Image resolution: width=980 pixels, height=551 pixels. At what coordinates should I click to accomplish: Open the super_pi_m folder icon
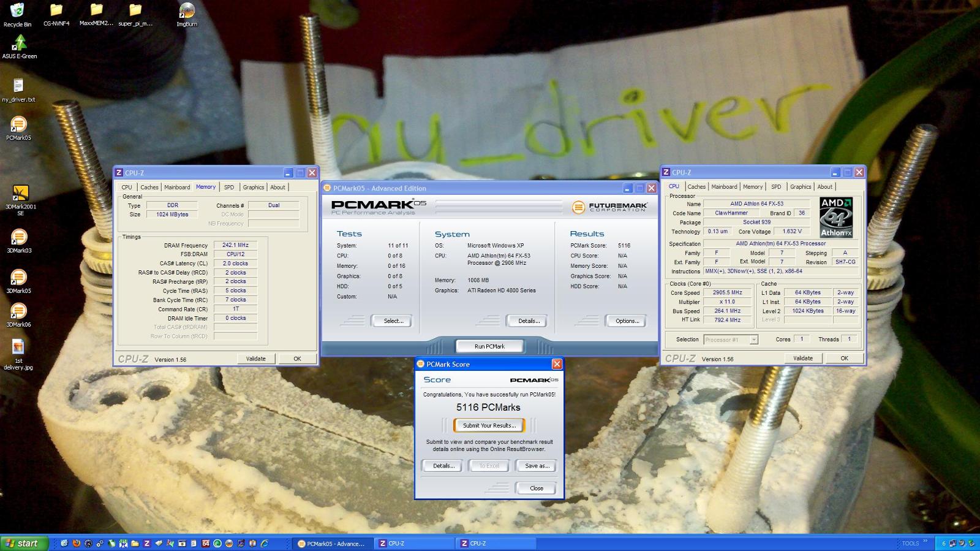(135, 15)
